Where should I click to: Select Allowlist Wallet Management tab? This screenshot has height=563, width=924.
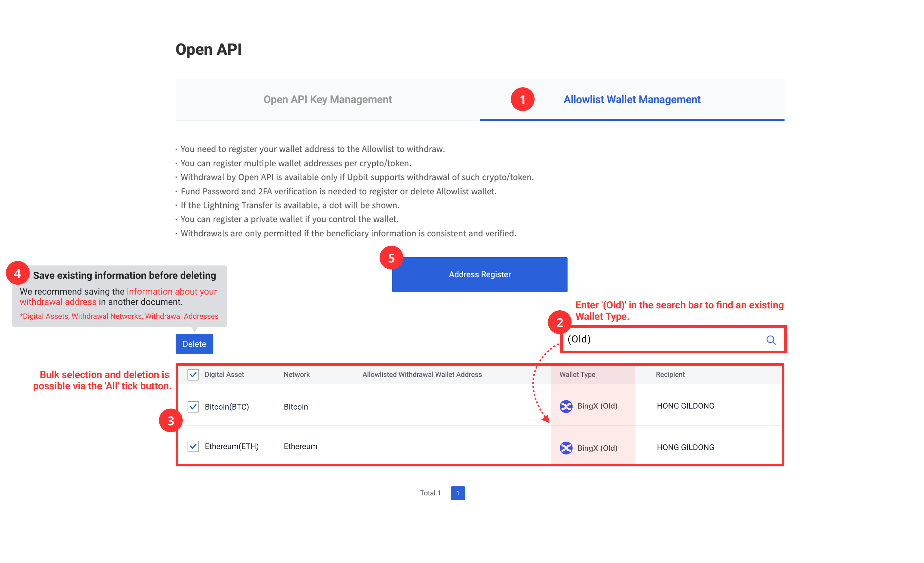tap(632, 99)
